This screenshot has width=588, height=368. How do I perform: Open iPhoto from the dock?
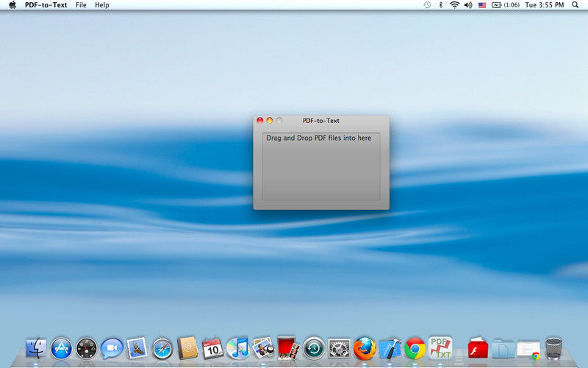pos(263,347)
